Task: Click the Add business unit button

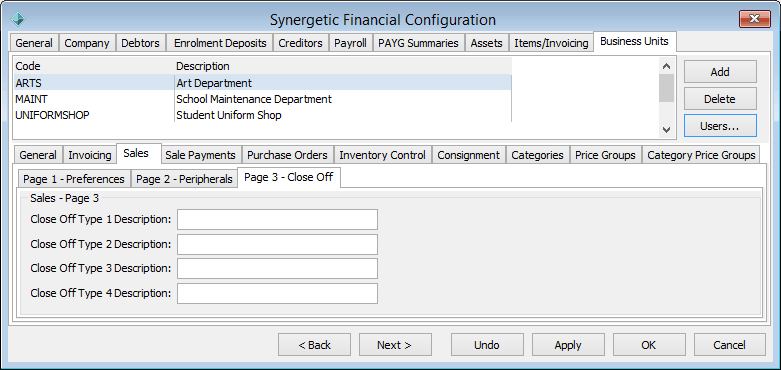Action: (720, 72)
